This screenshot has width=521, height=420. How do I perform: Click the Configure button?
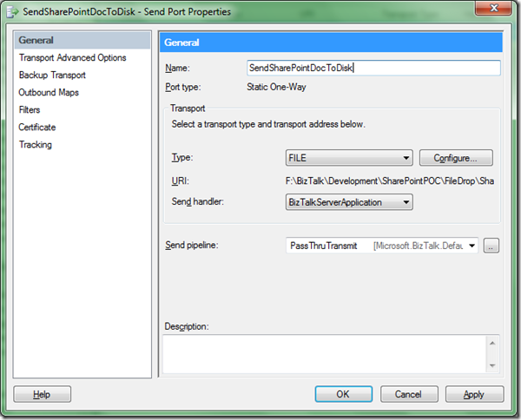point(456,158)
